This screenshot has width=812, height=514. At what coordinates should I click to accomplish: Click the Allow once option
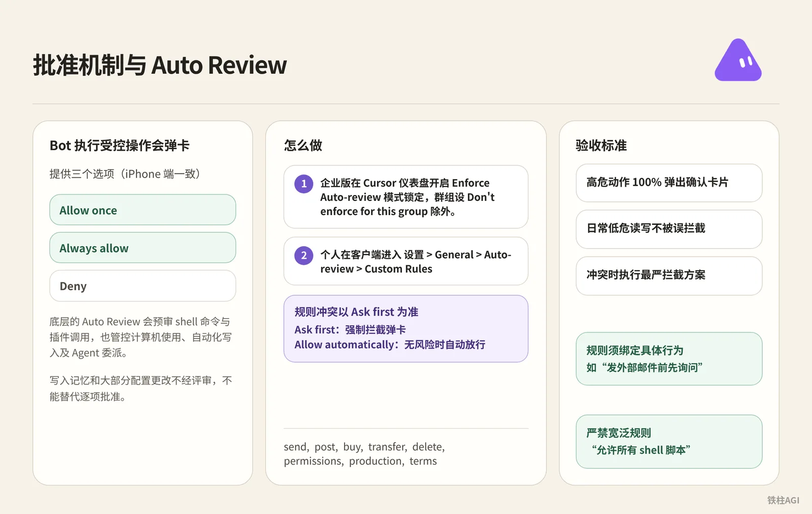pos(143,210)
